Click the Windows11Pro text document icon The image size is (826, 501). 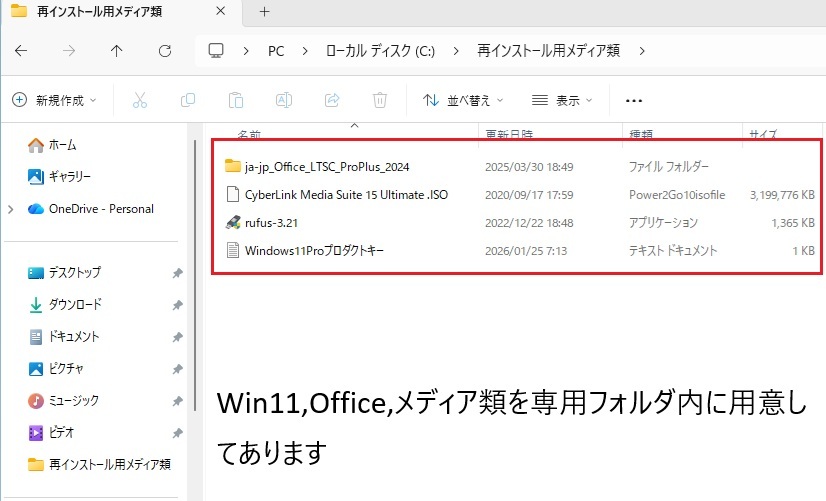coord(233,250)
